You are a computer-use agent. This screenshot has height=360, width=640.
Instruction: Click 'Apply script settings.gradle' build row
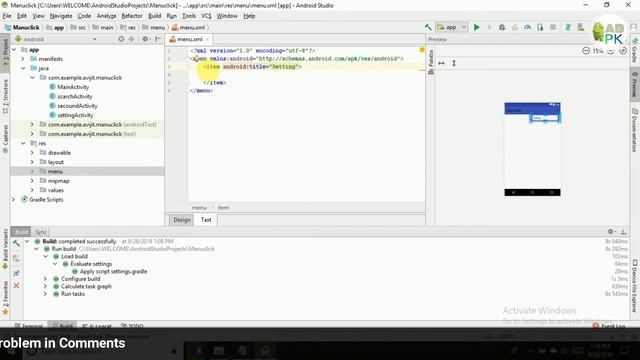coord(113,271)
